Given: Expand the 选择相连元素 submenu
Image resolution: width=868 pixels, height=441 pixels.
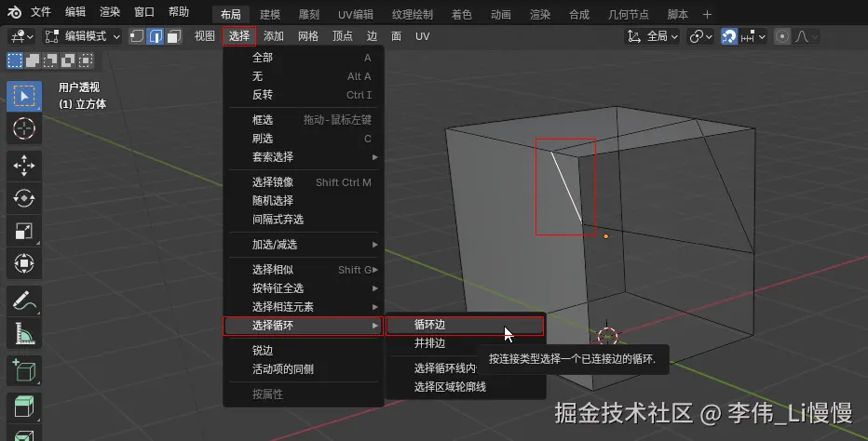Looking at the screenshot, I should click(304, 306).
